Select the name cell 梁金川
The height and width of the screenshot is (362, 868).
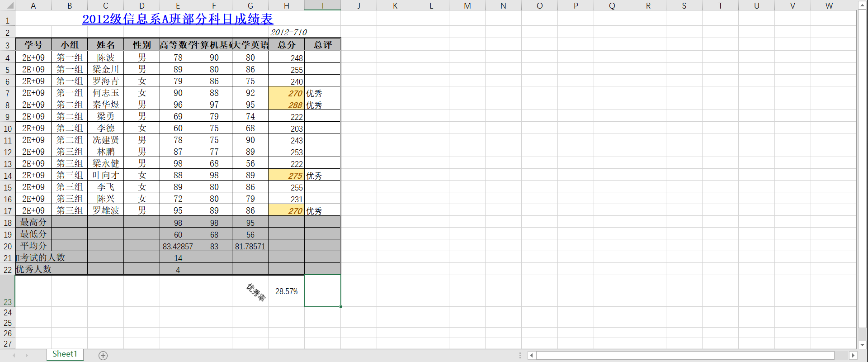click(105, 69)
